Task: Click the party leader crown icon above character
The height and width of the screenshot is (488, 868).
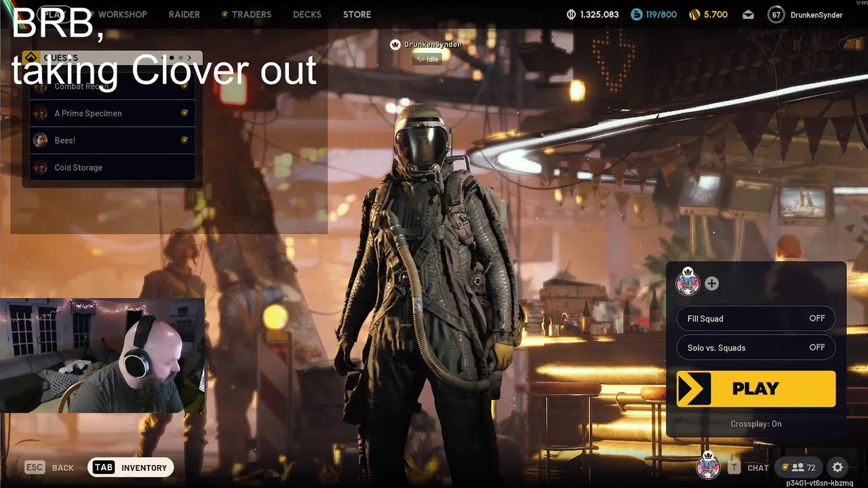Action: point(395,45)
